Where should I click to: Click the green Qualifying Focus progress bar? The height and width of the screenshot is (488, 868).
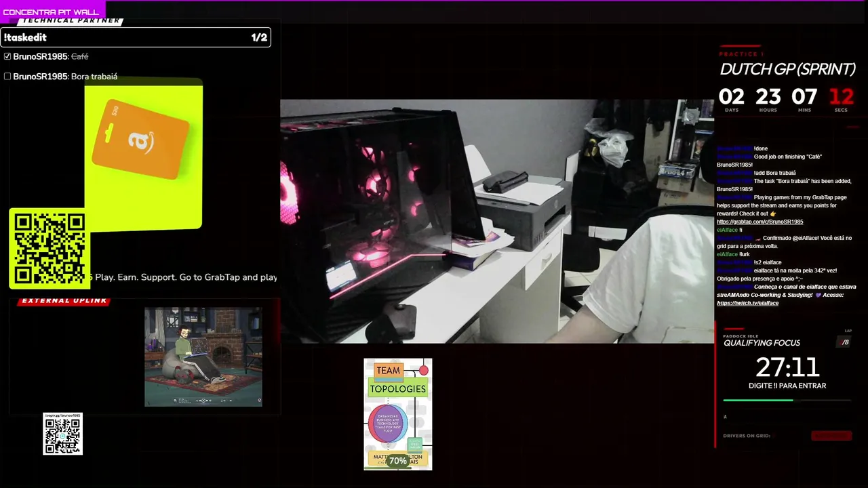pyautogui.click(x=757, y=400)
